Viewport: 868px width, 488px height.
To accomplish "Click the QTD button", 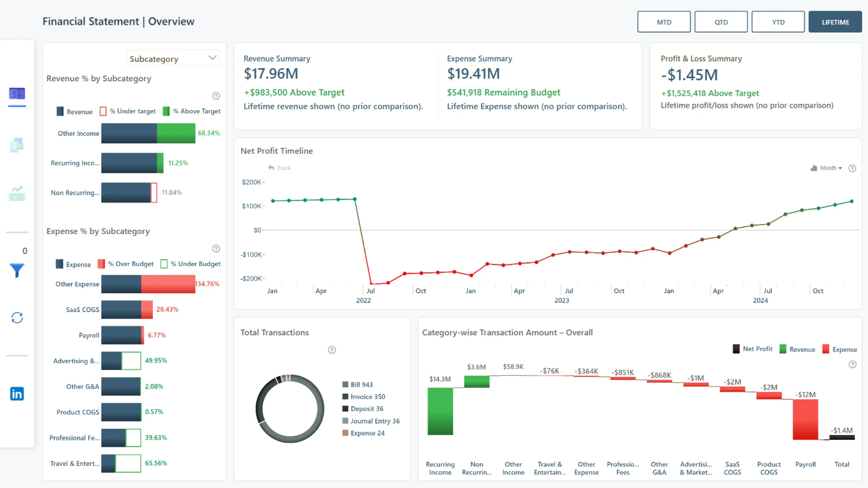I will pos(721,22).
